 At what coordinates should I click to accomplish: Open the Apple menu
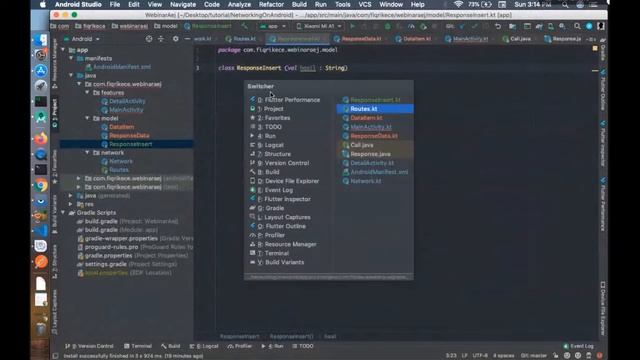tap(42, 4)
